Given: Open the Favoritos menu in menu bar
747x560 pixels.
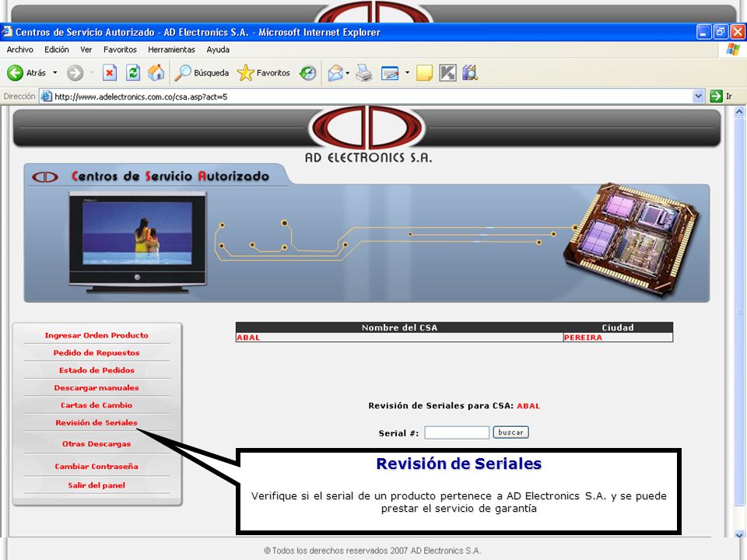Looking at the screenshot, I should pyautogui.click(x=120, y=50).
